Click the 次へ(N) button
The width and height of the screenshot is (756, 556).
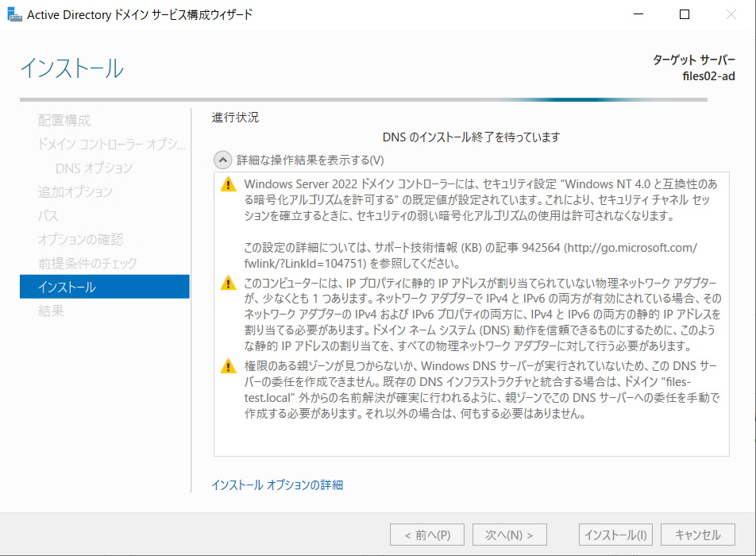pos(509,534)
